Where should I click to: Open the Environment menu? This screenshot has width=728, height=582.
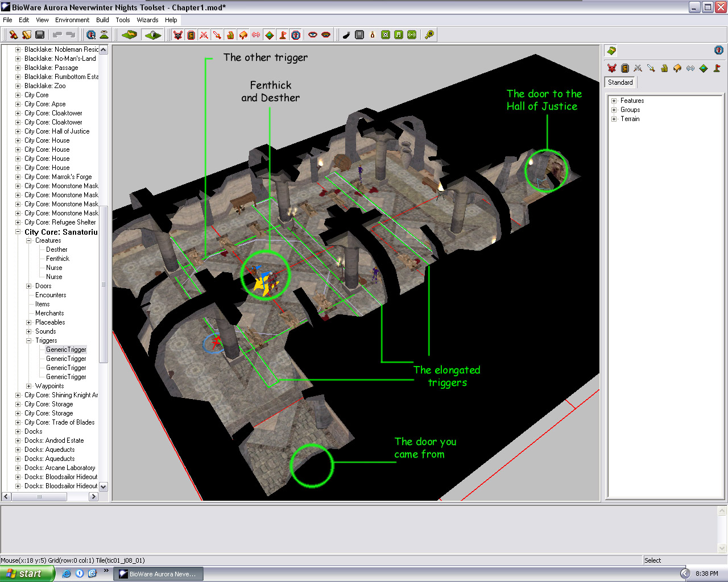pyautogui.click(x=72, y=20)
